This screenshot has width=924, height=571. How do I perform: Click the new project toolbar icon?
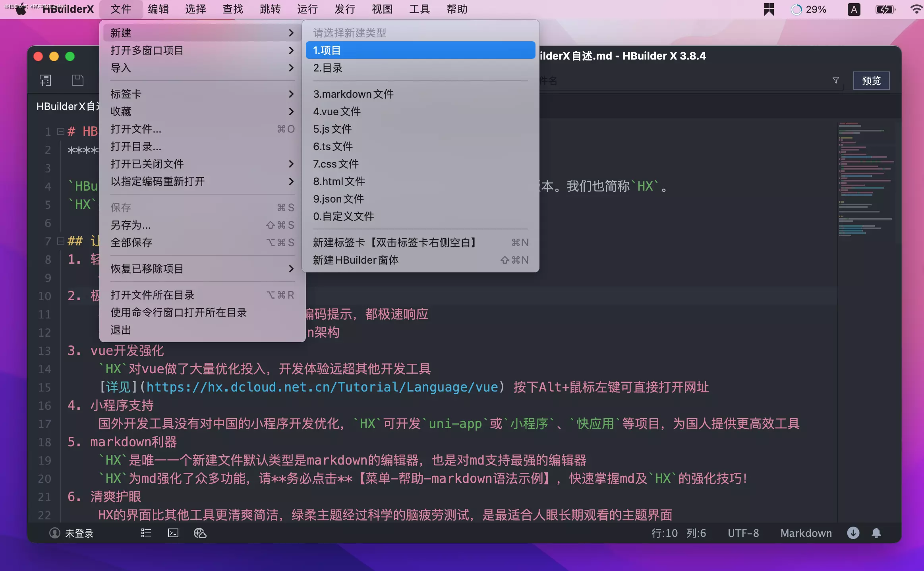pos(45,80)
